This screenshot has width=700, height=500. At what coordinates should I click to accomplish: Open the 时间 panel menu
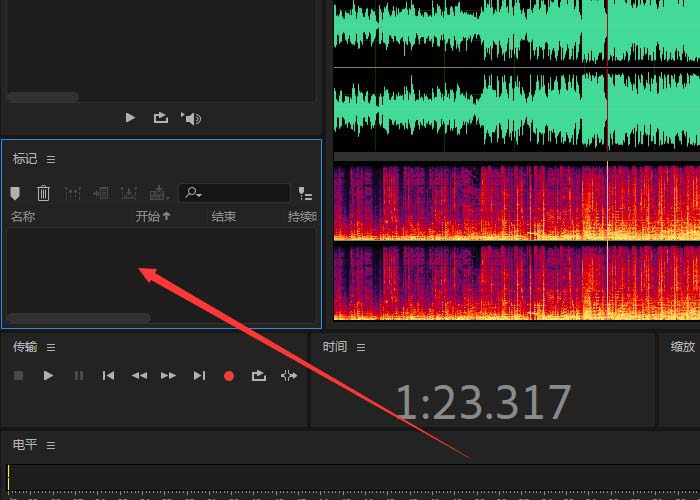click(x=361, y=347)
